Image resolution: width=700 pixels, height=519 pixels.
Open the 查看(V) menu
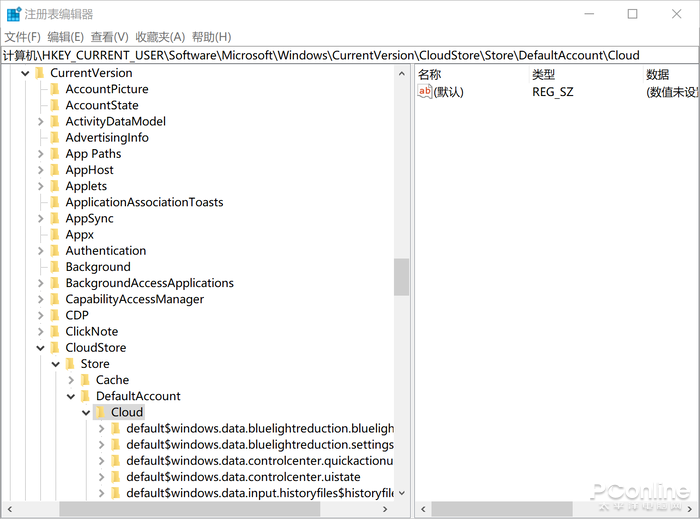pyautogui.click(x=109, y=37)
